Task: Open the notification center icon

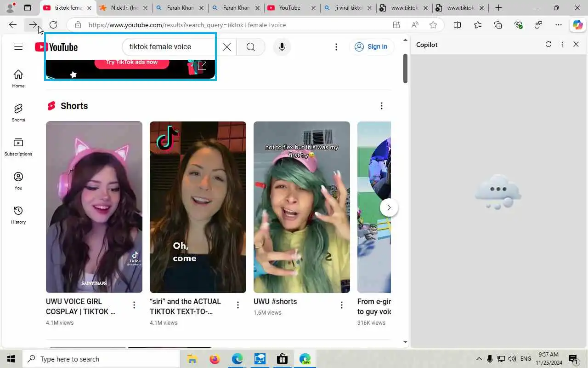Action: [573, 359]
